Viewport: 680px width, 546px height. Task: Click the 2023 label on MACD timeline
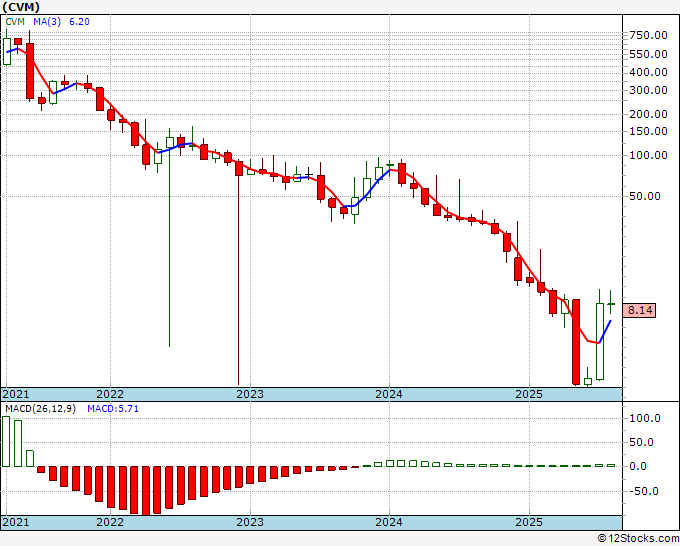[250, 522]
